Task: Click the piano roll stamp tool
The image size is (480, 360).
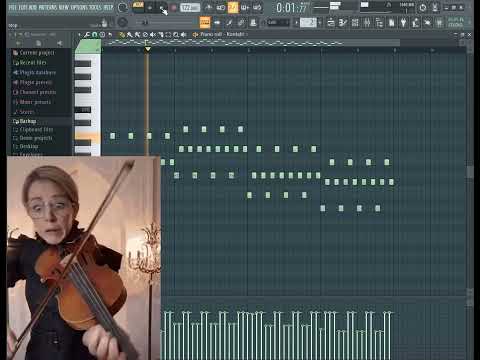Action: click(x=102, y=34)
